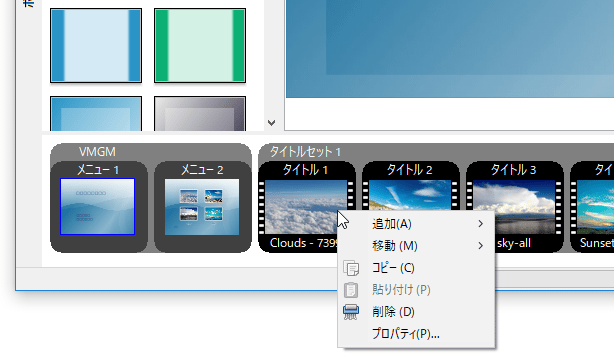This screenshot has height=360, width=614.
Task: Click the clipboard paste icon
Action: [x=351, y=290]
